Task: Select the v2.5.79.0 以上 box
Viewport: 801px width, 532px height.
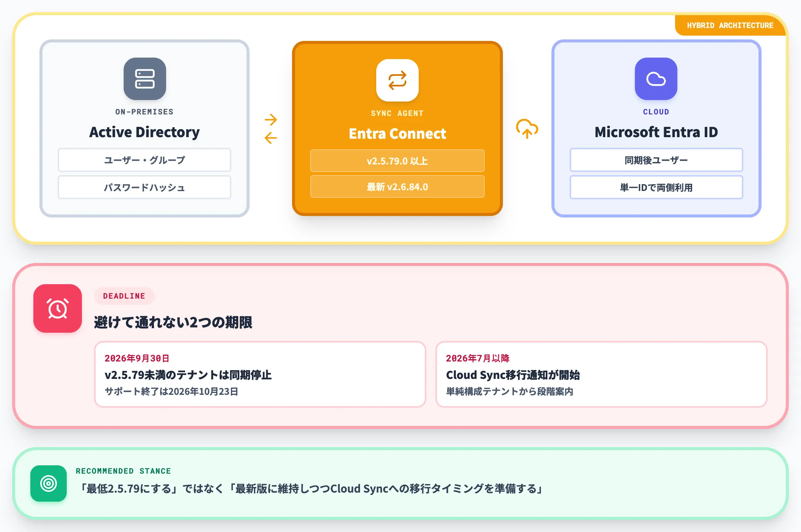Action: [397, 161]
